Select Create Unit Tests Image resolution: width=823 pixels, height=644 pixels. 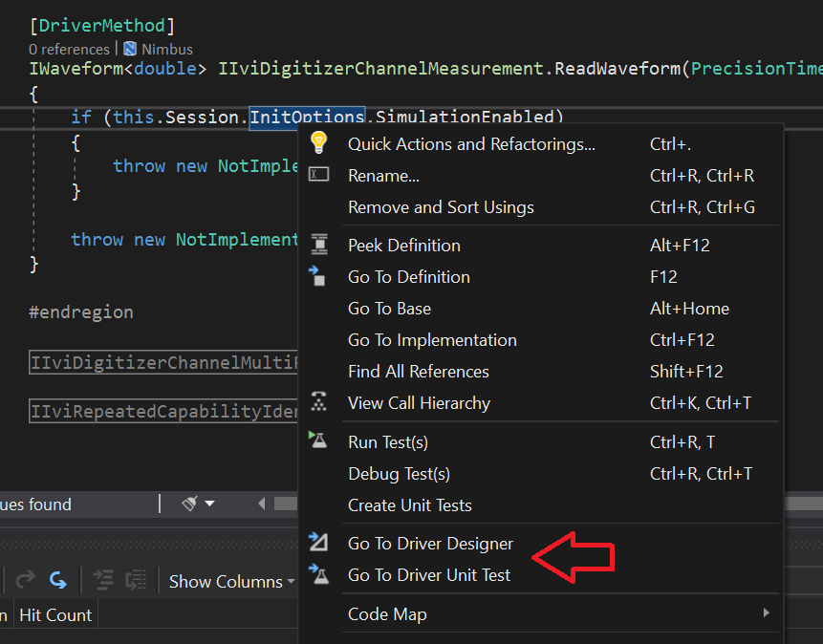pos(541,504)
